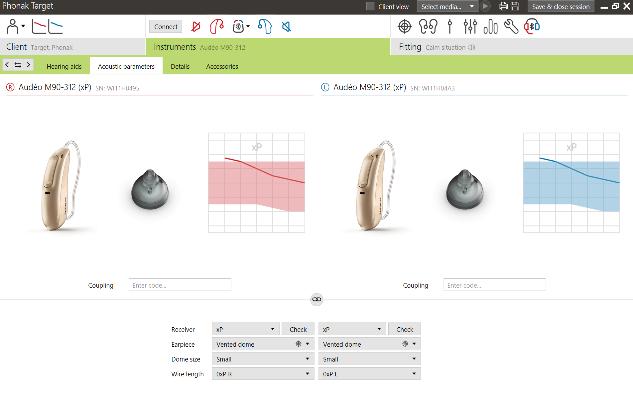The image size is (633, 395).
Task: Open the feedback and real ear test icon
Action: tap(428, 27)
